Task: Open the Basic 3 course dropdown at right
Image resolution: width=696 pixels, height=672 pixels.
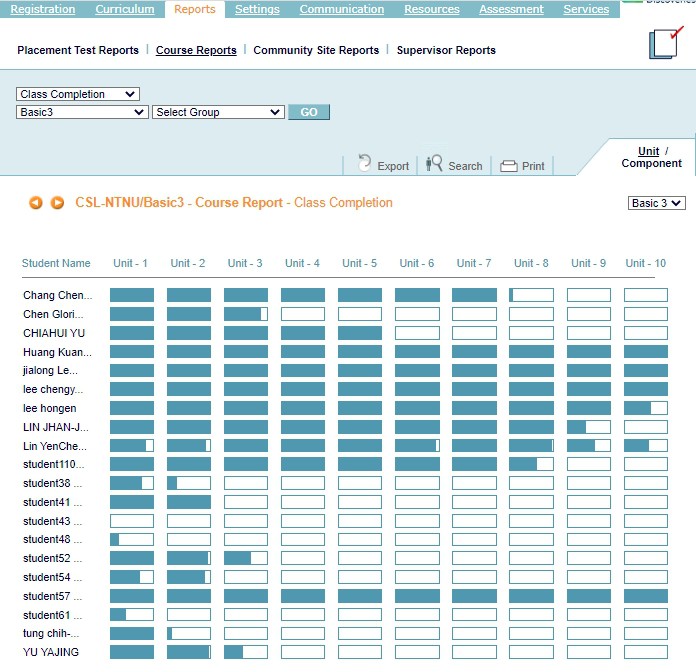Action: pos(657,203)
